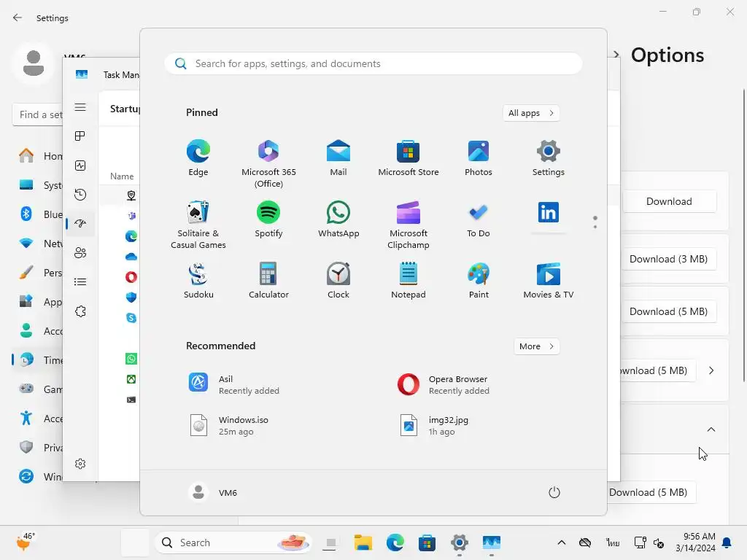Open Microsoft Store from pinned apps

click(409, 158)
